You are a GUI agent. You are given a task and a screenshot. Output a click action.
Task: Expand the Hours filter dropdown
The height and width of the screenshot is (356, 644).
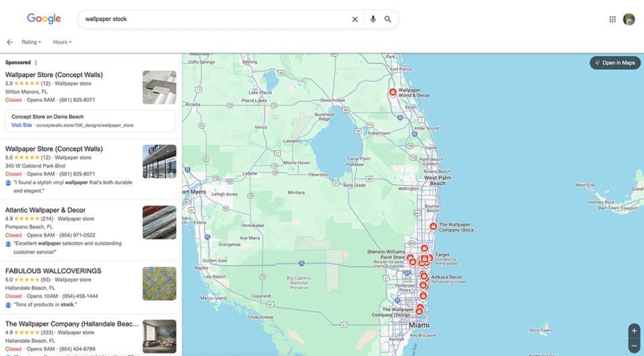pyautogui.click(x=62, y=42)
